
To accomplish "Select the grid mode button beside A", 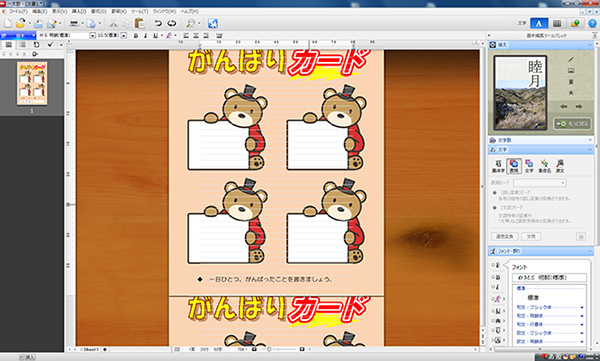I will 557,23.
